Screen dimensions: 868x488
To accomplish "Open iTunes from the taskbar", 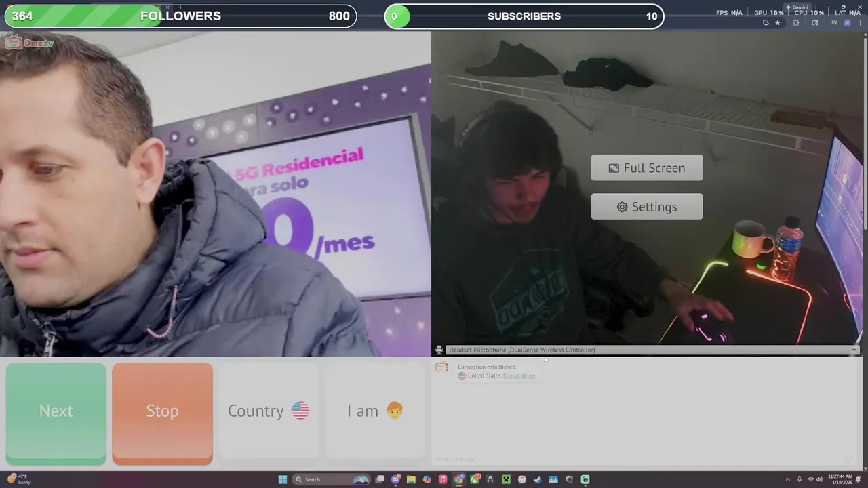I will pyautogui.click(x=522, y=479).
